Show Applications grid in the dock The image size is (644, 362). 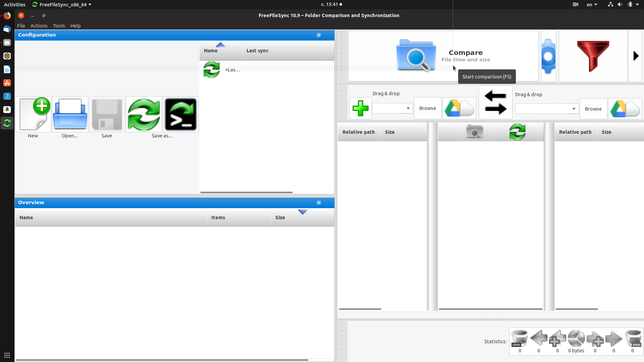(7, 355)
